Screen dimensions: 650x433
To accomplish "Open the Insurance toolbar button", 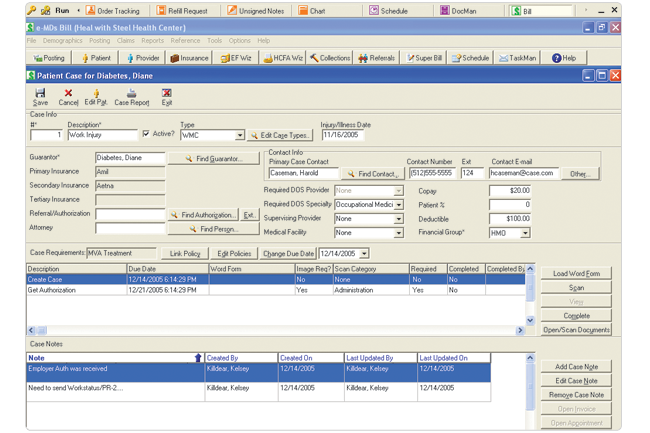I will click(189, 58).
